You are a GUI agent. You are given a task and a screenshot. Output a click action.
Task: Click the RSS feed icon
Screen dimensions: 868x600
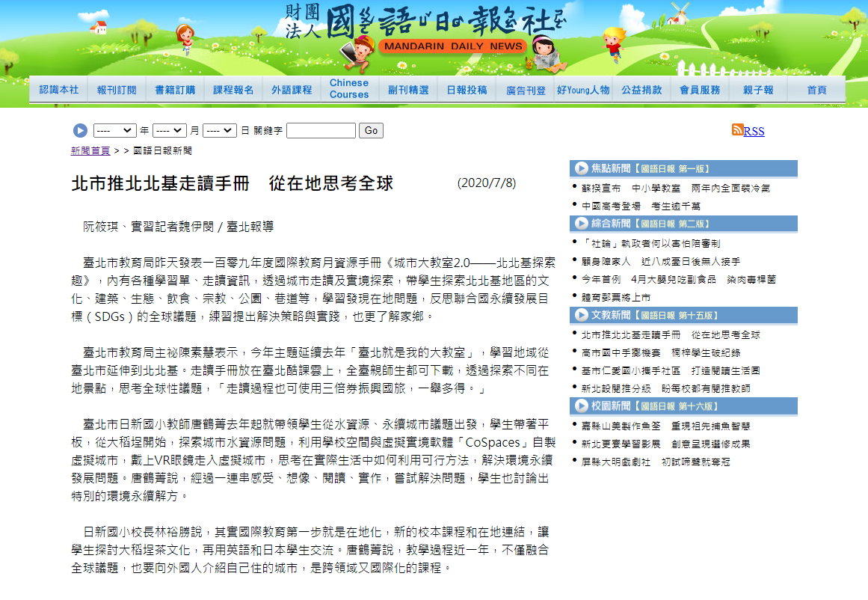[x=739, y=131]
